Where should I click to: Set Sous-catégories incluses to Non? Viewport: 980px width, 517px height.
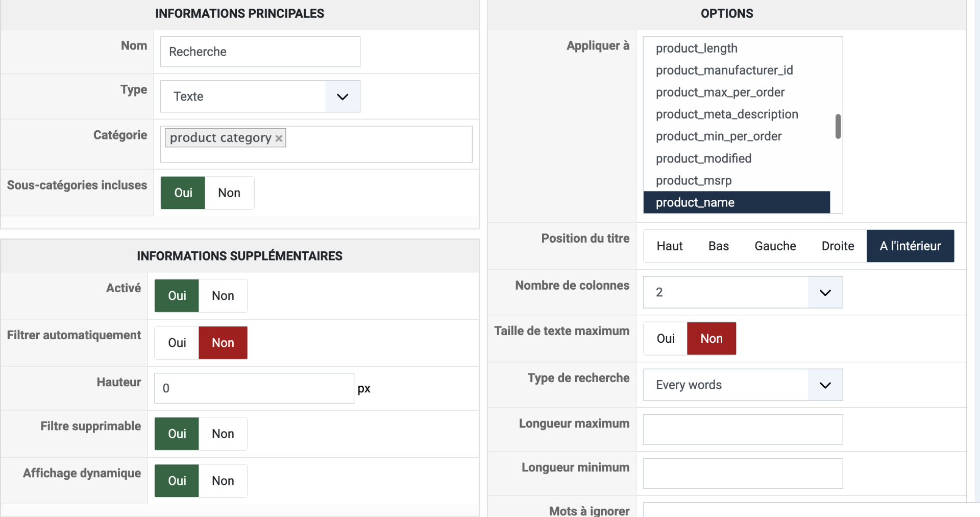tap(229, 193)
